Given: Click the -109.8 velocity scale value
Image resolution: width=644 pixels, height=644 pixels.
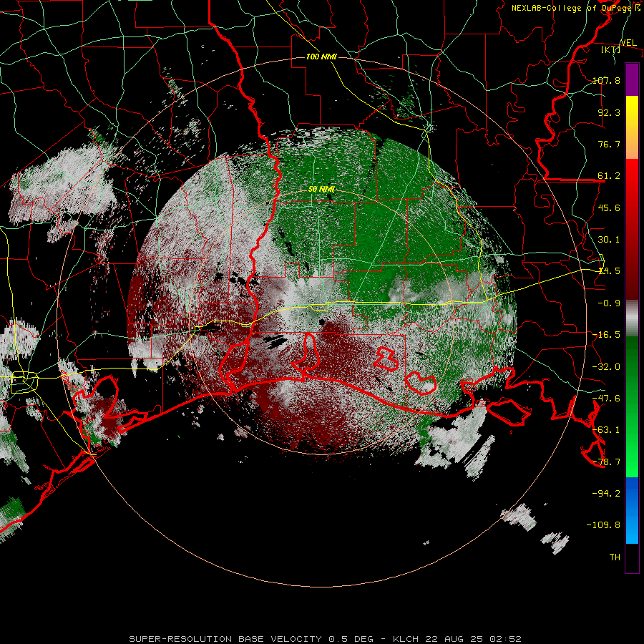Looking at the screenshot, I should (x=603, y=525).
